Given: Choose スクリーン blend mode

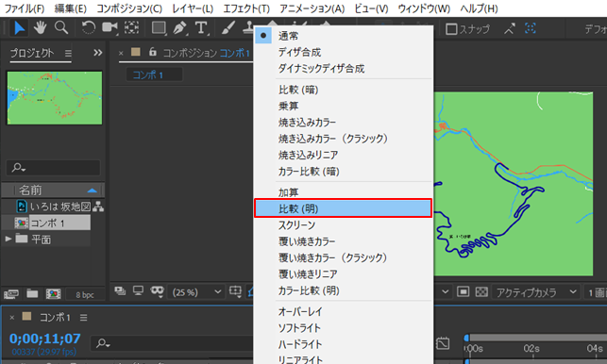Looking at the screenshot, I should 343,225.
